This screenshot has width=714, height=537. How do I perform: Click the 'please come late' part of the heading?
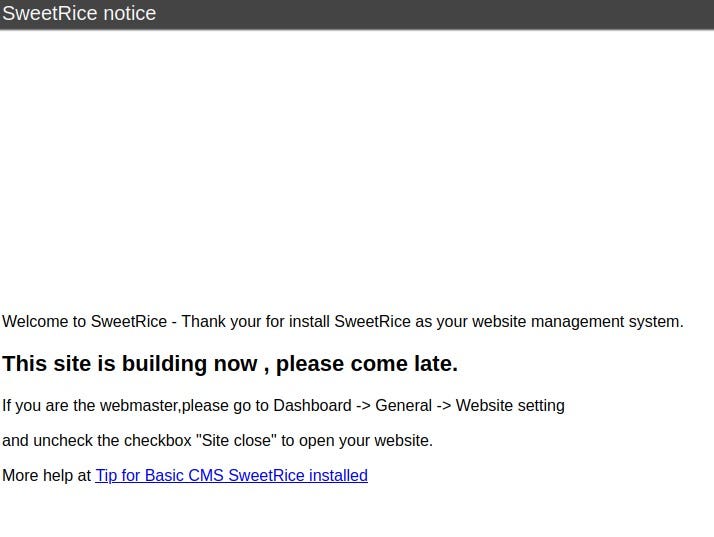[366, 364]
